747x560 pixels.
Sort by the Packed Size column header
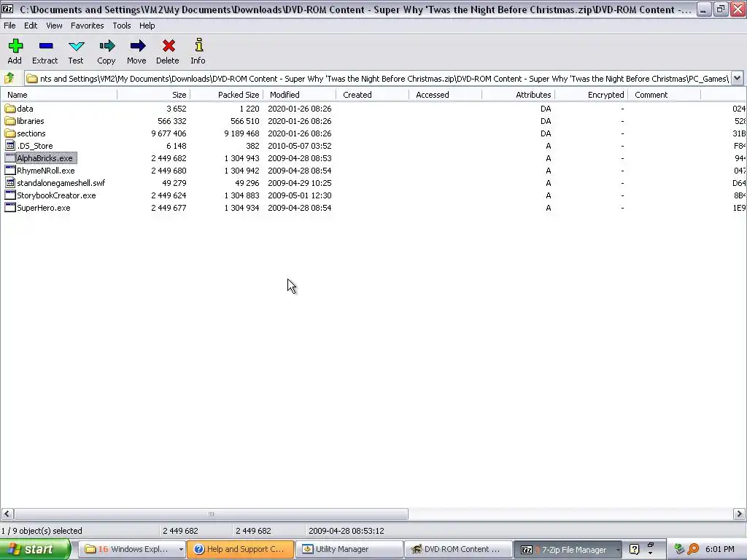[x=226, y=95]
